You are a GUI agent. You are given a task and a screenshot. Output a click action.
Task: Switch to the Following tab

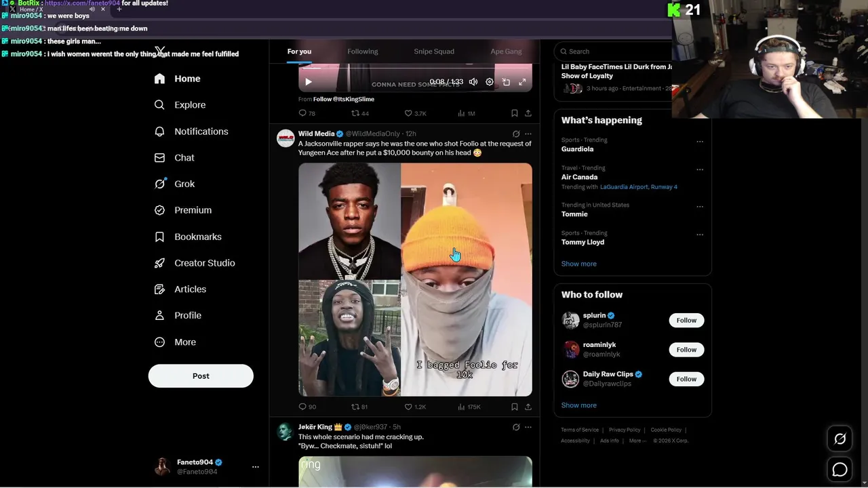tap(363, 52)
